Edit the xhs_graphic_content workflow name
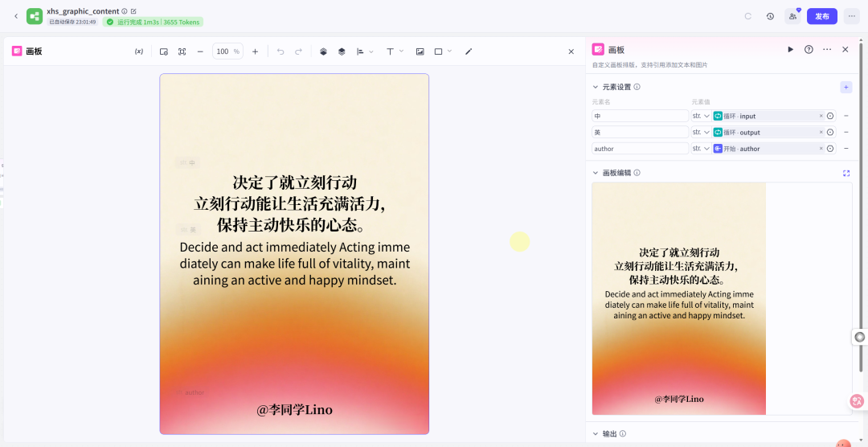 click(133, 11)
